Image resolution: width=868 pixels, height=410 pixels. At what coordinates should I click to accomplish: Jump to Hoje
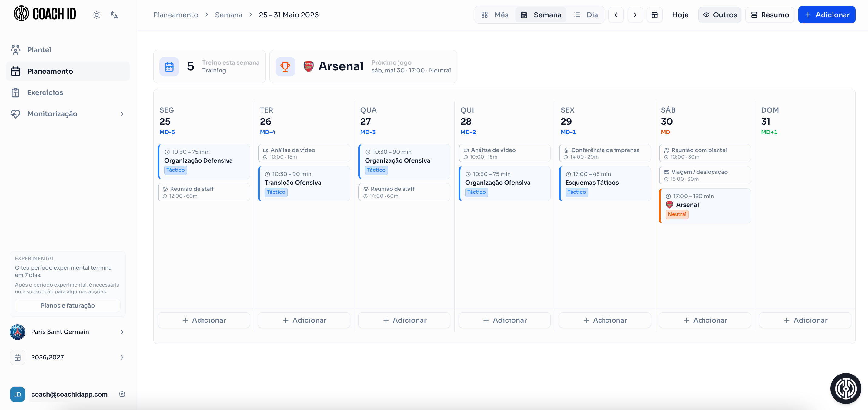pos(680,15)
